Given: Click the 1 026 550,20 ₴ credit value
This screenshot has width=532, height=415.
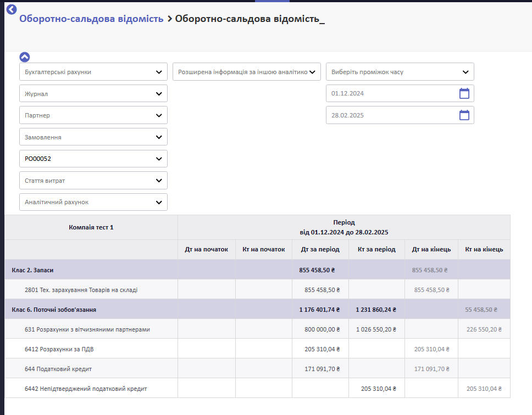Looking at the screenshot, I should point(376,329).
